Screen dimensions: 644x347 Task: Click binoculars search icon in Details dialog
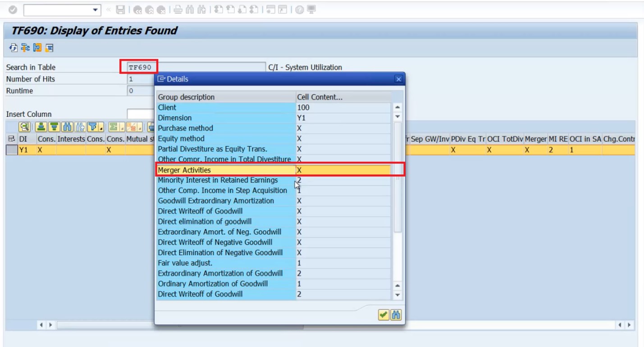point(396,315)
